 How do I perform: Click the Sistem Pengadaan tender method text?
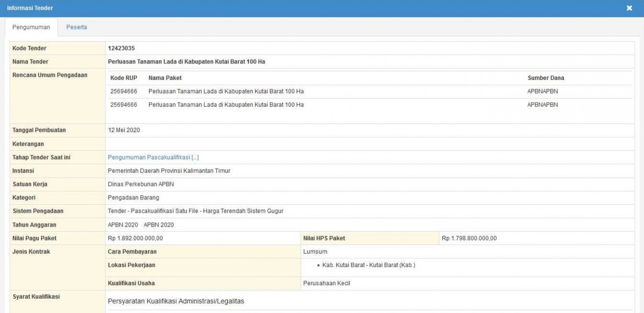pos(195,211)
